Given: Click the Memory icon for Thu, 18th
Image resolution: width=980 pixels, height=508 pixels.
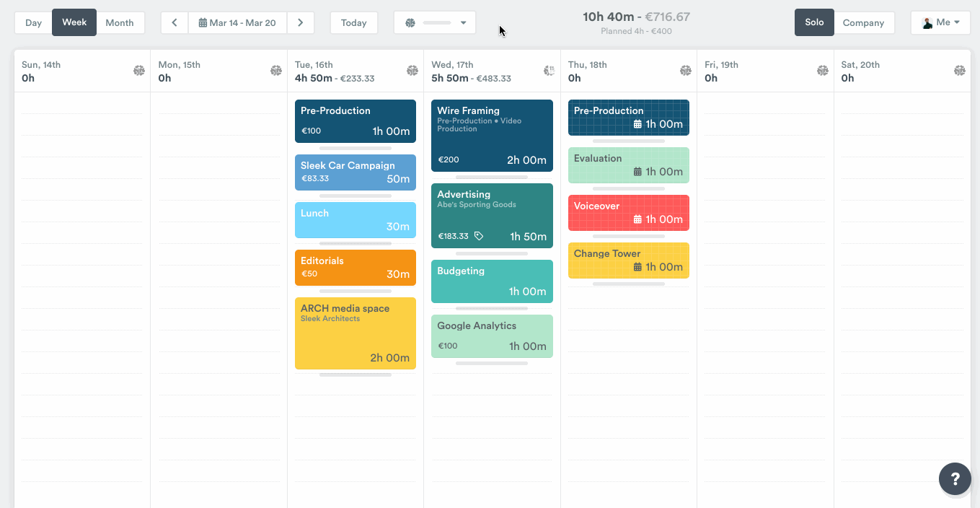Looking at the screenshot, I should pos(685,71).
